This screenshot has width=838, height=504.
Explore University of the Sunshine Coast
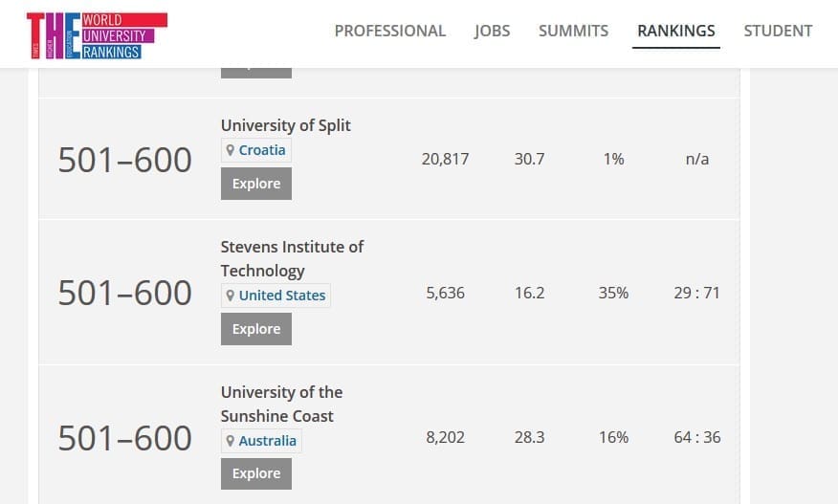click(256, 473)
